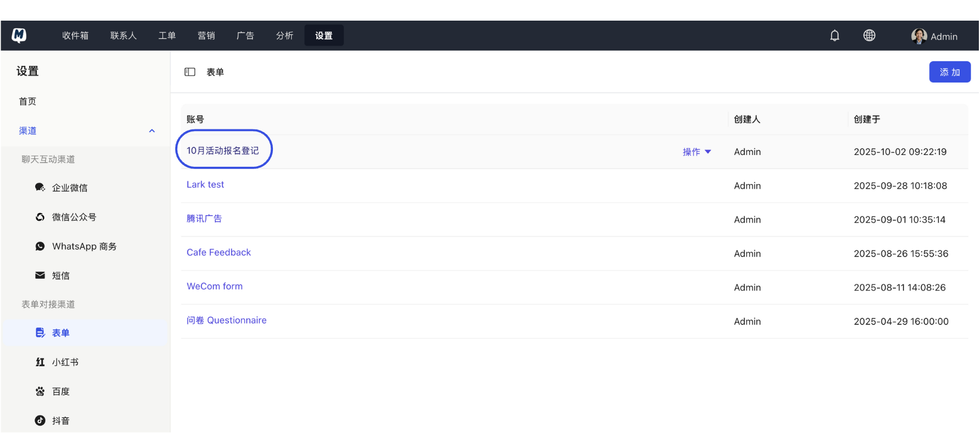Click the Admin user avatar
The height and width of the screenshot is (435, 980).
point(919,36)
